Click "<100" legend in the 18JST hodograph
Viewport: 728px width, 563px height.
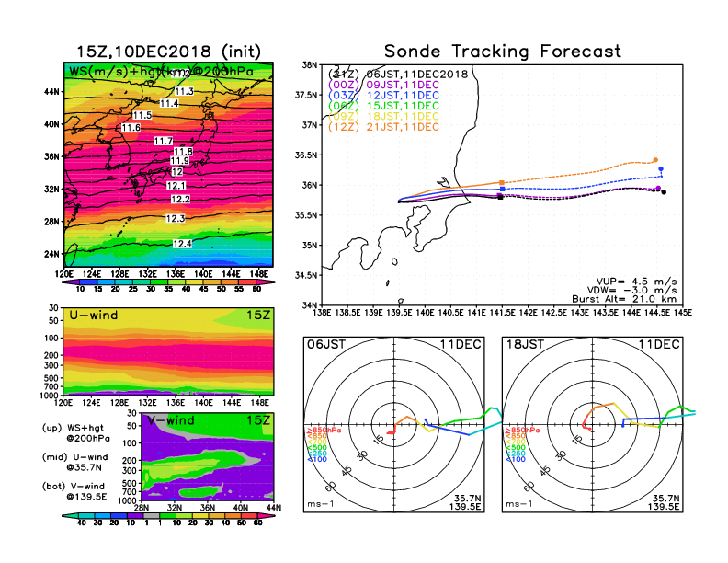[516, 459]
